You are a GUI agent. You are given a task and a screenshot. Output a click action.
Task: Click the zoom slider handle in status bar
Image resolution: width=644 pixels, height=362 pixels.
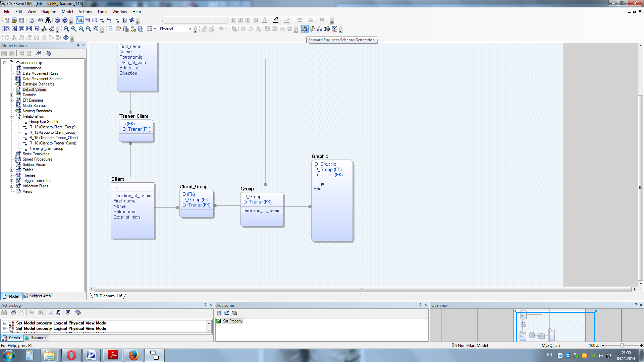tap(622, 346)
